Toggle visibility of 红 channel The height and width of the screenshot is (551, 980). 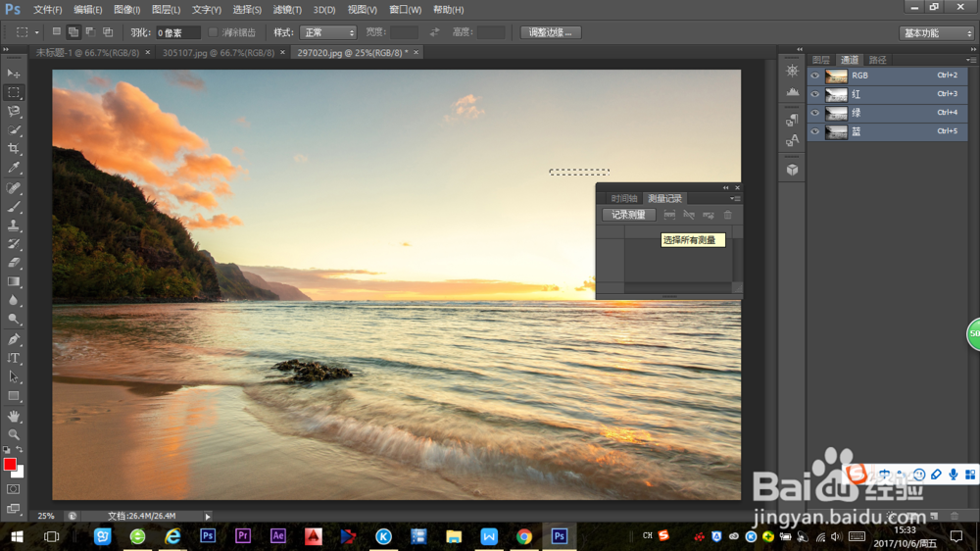point(815,94)
